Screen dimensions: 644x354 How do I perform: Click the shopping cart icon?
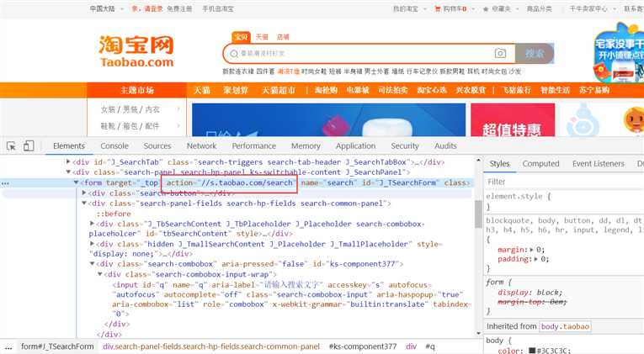click(438, 8)
